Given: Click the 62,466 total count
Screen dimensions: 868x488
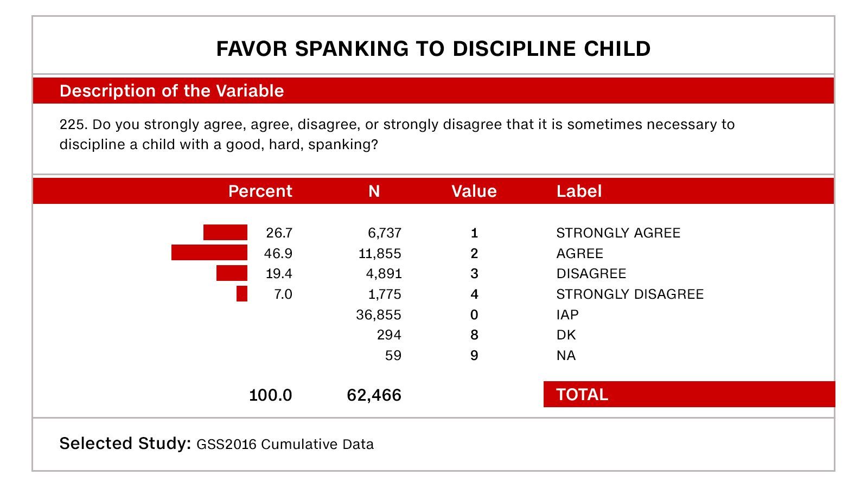Looking at the screenshot, I should [x=374, y=395].
